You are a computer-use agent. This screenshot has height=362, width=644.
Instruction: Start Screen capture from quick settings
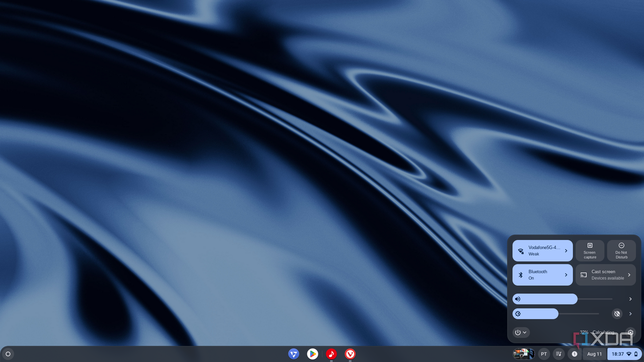point(590,251)
